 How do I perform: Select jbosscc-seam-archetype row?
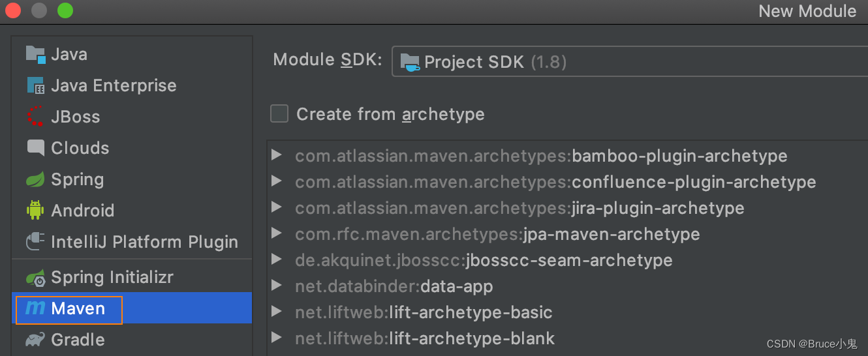[567, 260]
